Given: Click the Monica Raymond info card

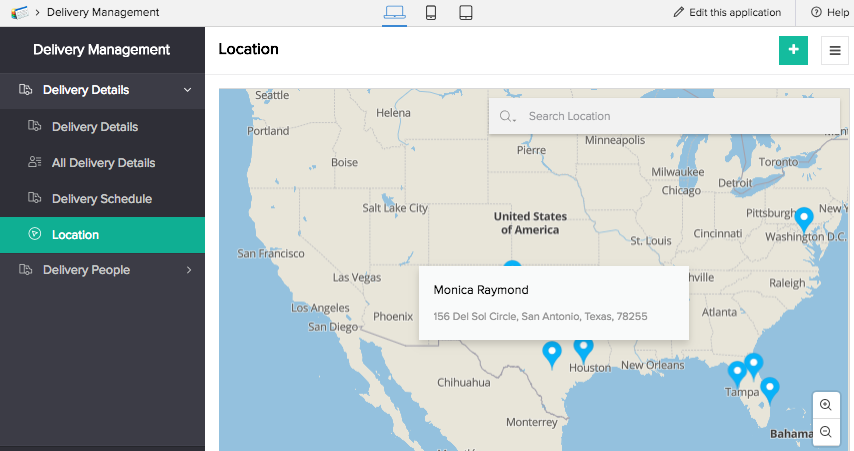Looking at the screenshot, I should pos(553,302).
